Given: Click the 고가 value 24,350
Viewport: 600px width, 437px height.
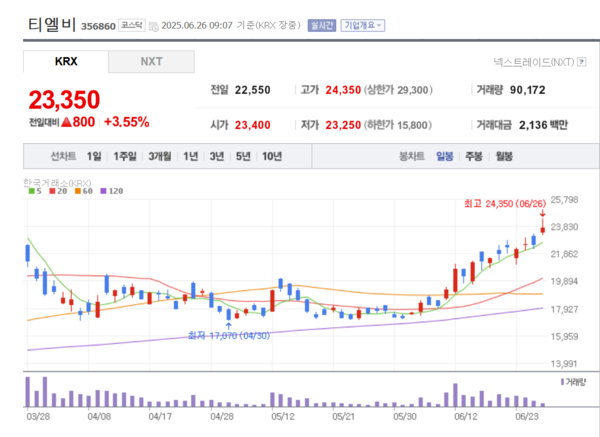Looking at the screenshot, I should click(x=343, y=90).
